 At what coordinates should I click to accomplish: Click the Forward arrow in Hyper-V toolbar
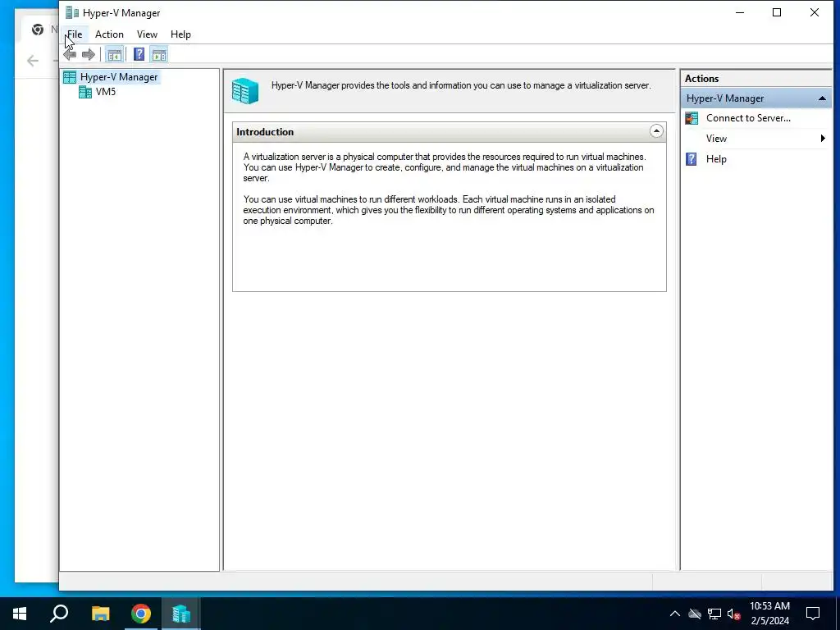[89, 54]
